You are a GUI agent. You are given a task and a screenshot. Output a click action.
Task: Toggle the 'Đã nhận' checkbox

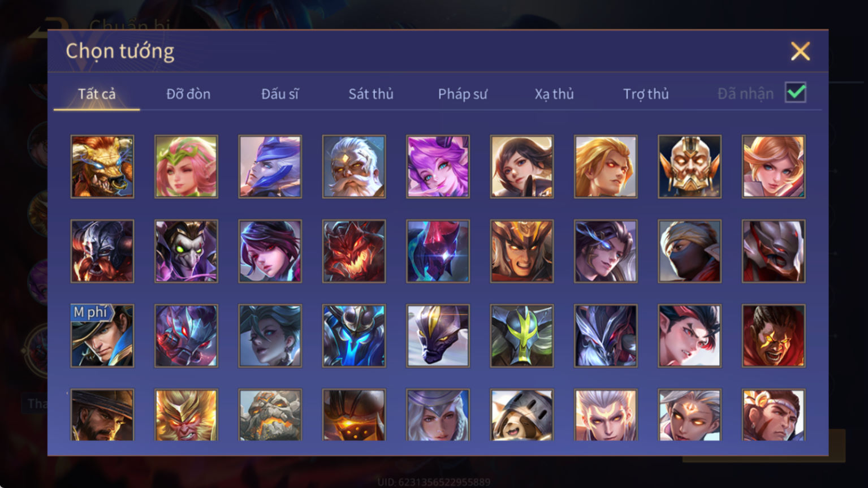pyautogui.click(x=796, y=92)
